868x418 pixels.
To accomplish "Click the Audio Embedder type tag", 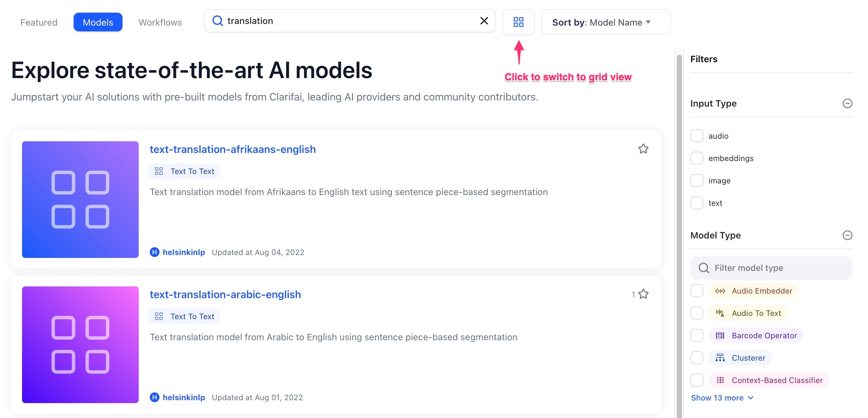I will click(x=754, y=291).
